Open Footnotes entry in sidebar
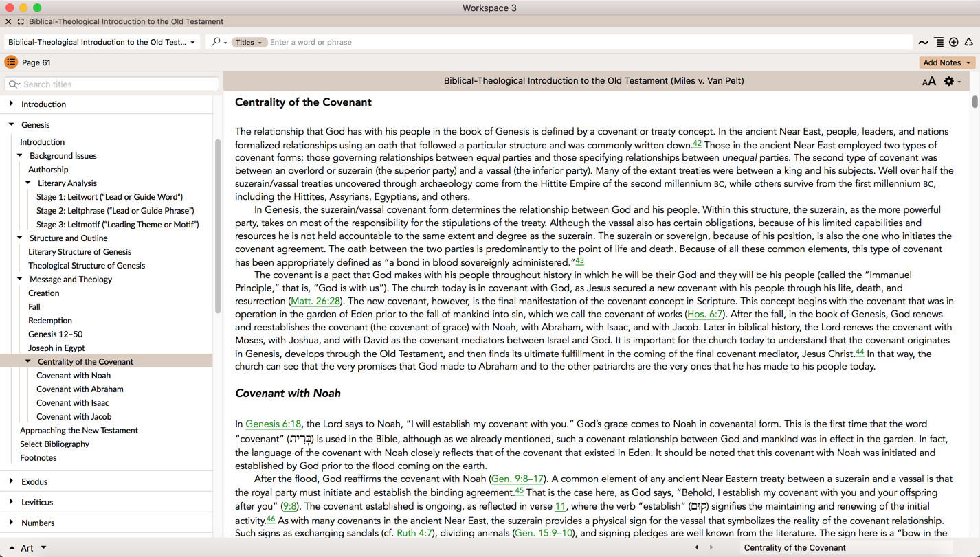This screenshot has height=557, width=980. pyautogui.click(x=38, y=457)
